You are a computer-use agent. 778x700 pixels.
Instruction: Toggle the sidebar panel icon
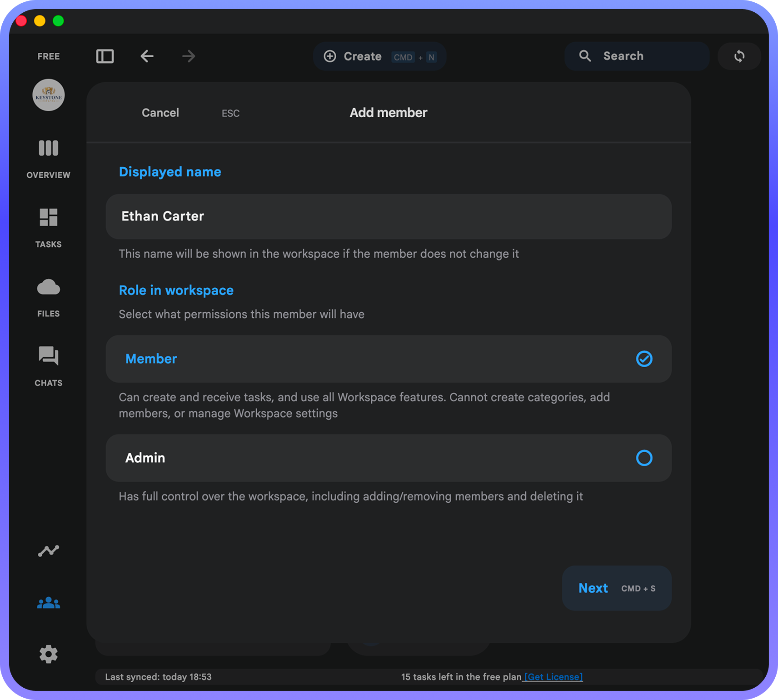click(105, 56)
